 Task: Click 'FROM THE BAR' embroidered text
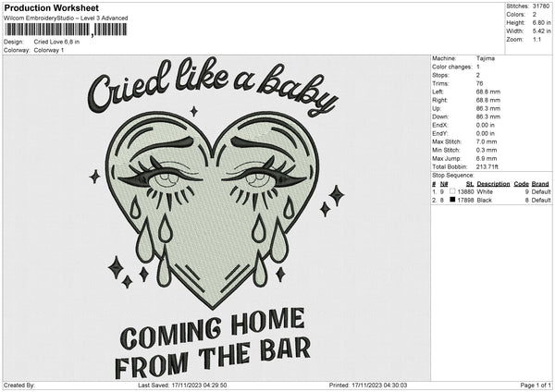213,358
